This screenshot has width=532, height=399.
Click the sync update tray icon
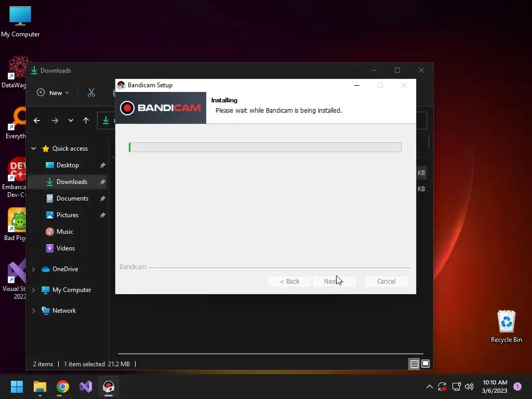[442, 387]
